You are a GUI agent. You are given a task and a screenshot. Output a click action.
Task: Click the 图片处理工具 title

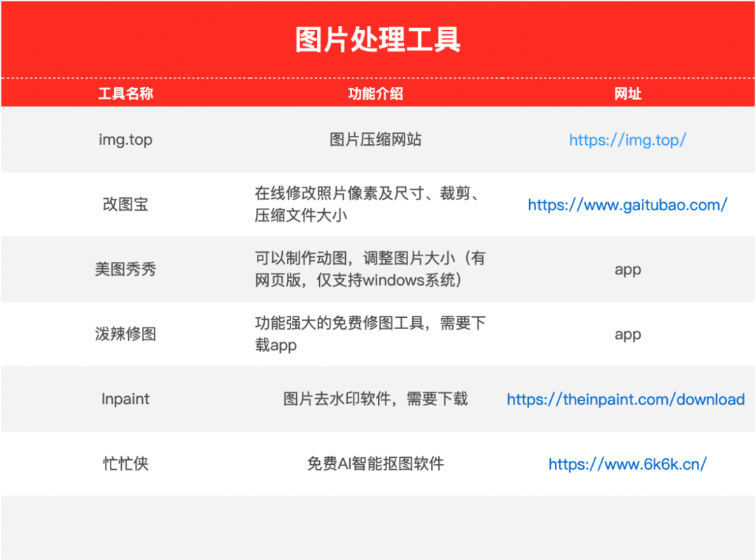(x=377, y=40)
